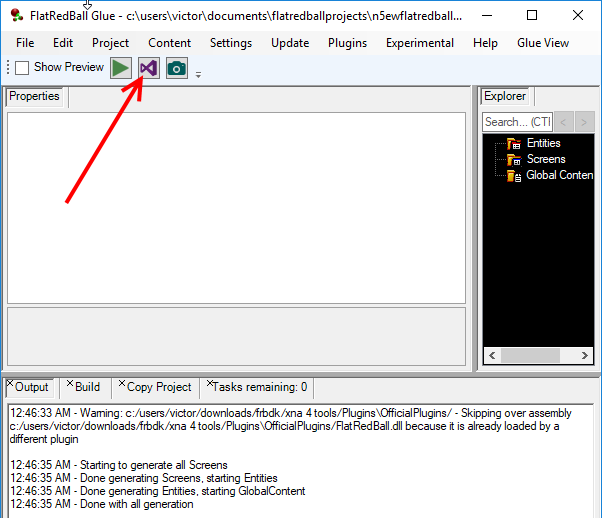Click the Explorer horizontal scrollbar left arrow
602x518 pixels.
(x=492, y=356)
